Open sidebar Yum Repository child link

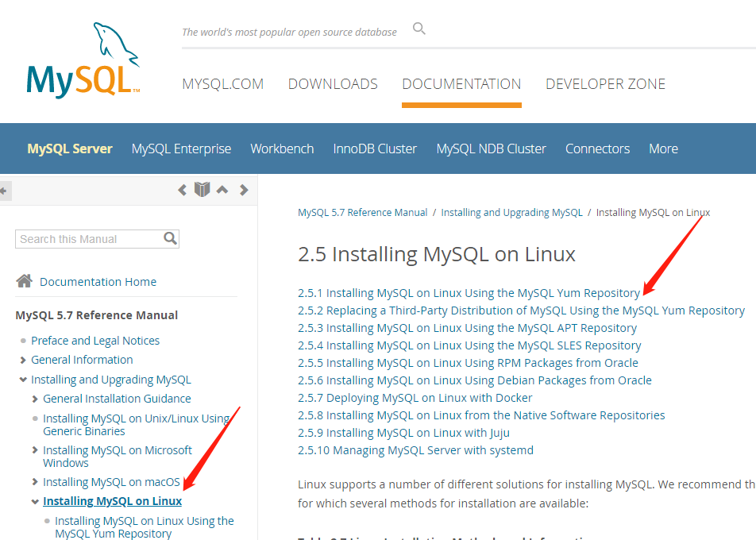[x=145, y=527]
